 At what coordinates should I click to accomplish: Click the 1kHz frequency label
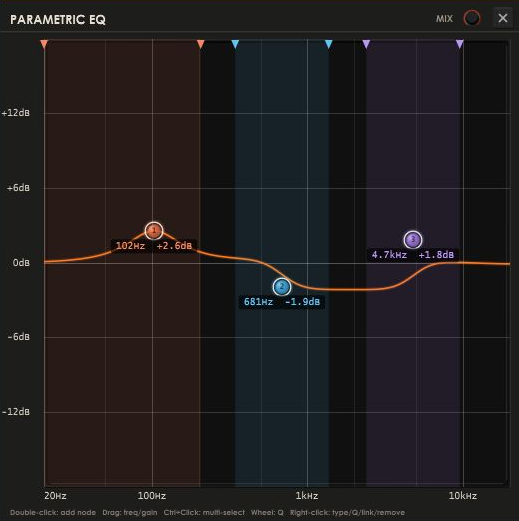307,496
